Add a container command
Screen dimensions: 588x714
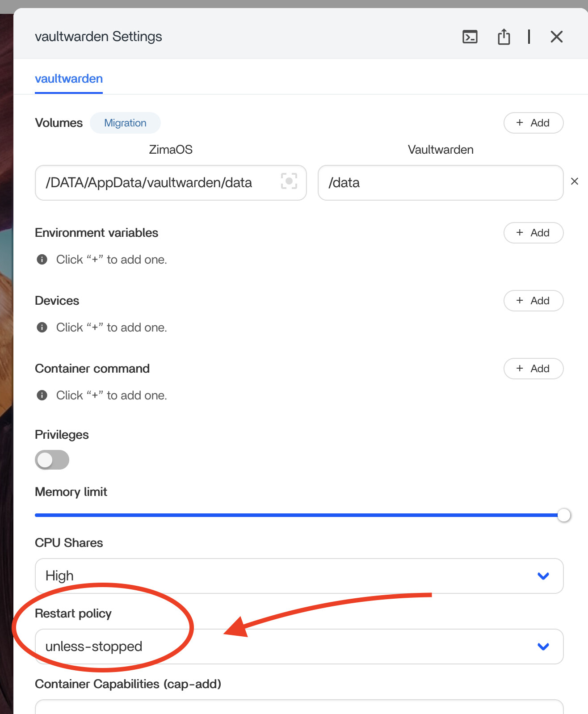click(533, 369)
